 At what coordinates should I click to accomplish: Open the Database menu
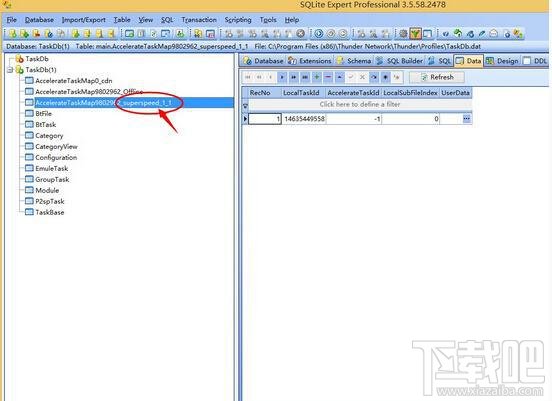[x=39, y=20]
